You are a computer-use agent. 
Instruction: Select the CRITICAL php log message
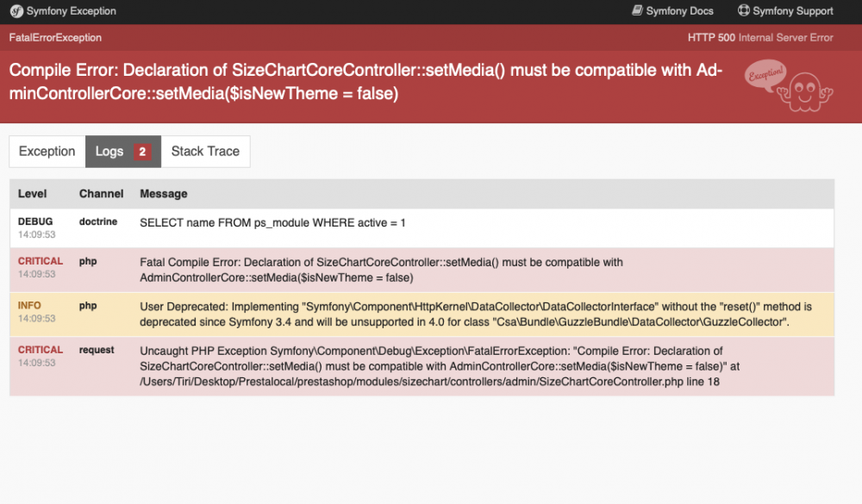(381, 270)
